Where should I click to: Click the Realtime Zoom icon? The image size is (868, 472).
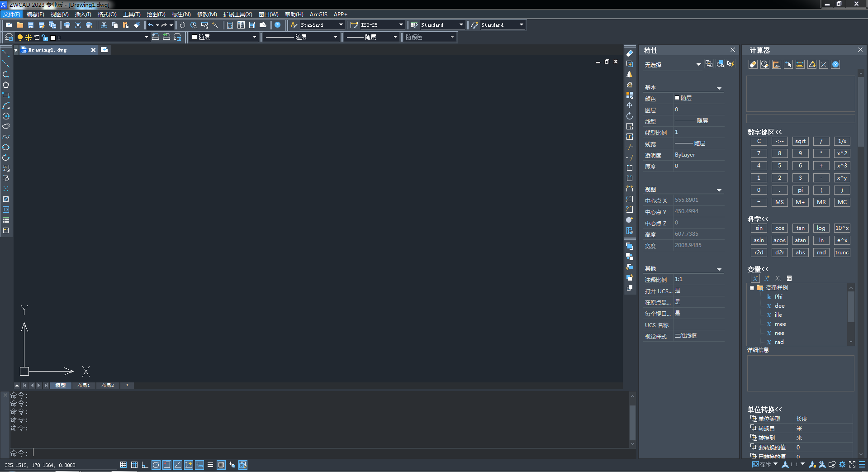pyautogui.click(x=194, y=25)
